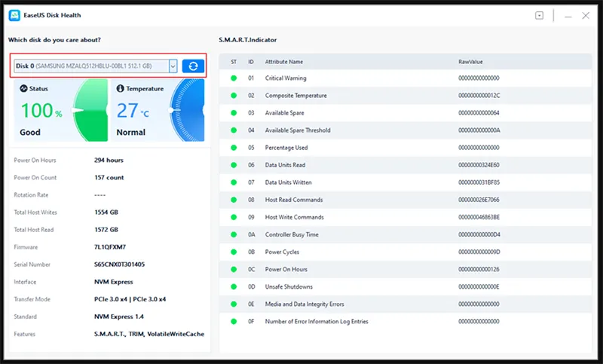The image size is (603, 364).
Task: Click the blue temperature gauge dial
Action: click(x=187, y=110)
